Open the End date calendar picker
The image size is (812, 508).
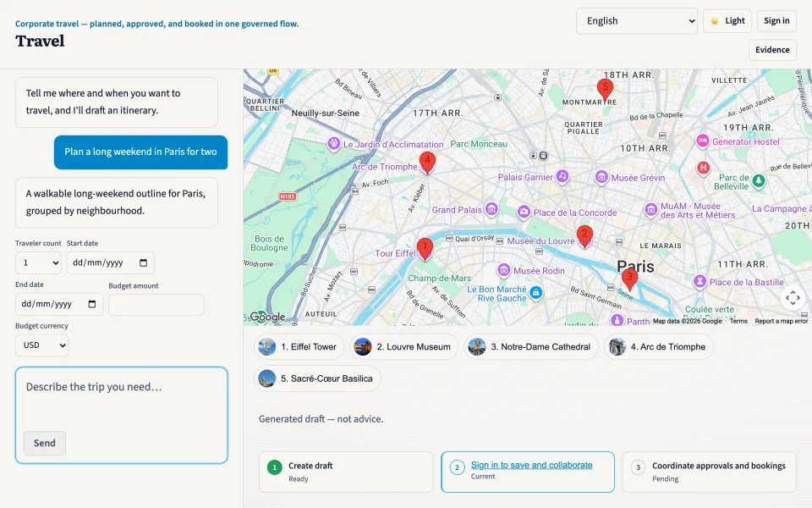(92, 304)
